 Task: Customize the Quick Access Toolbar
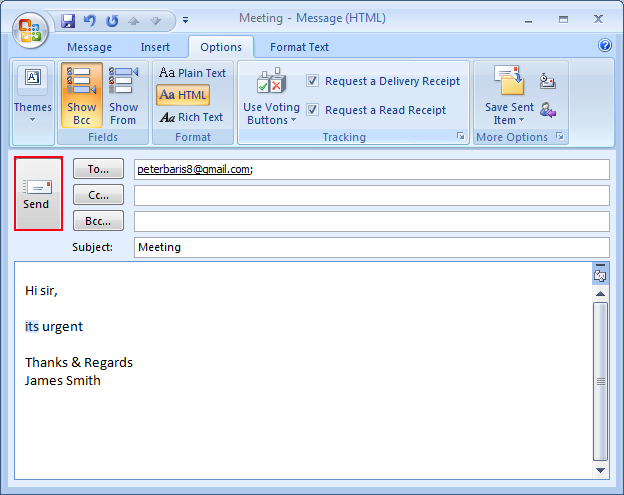(185, 20)
